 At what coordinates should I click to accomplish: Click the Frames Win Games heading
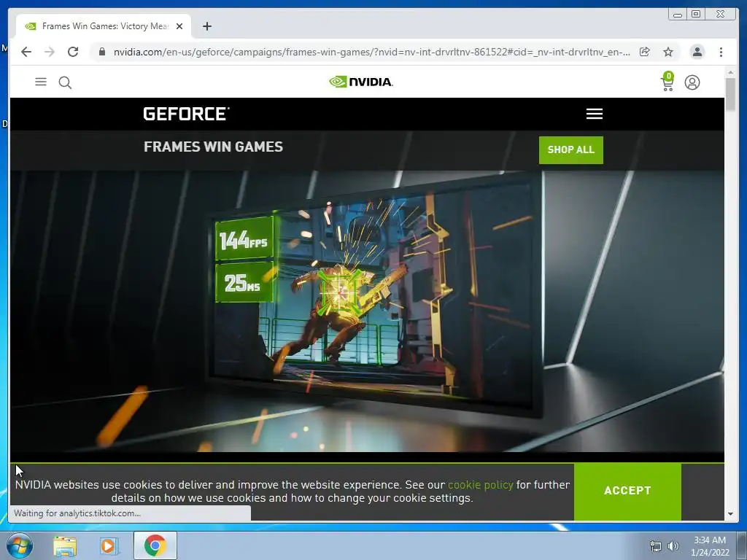[214, 147]
